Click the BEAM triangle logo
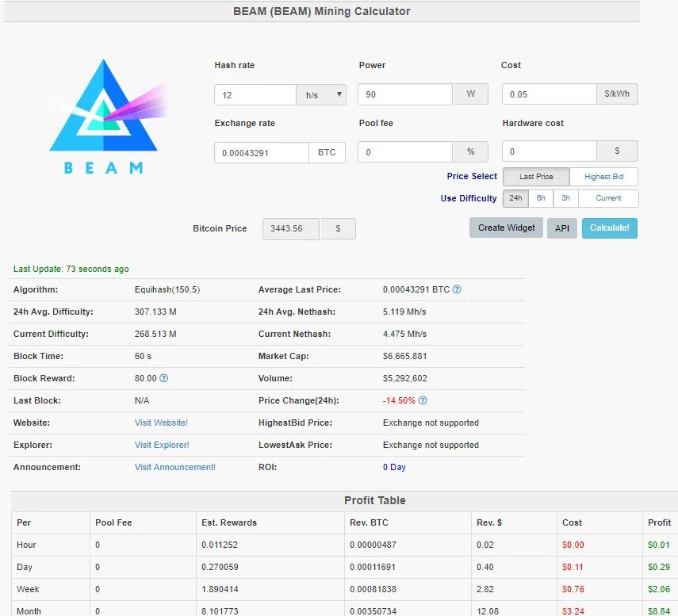The height and width of the screenshot is (616, 678). click(104, 117)
